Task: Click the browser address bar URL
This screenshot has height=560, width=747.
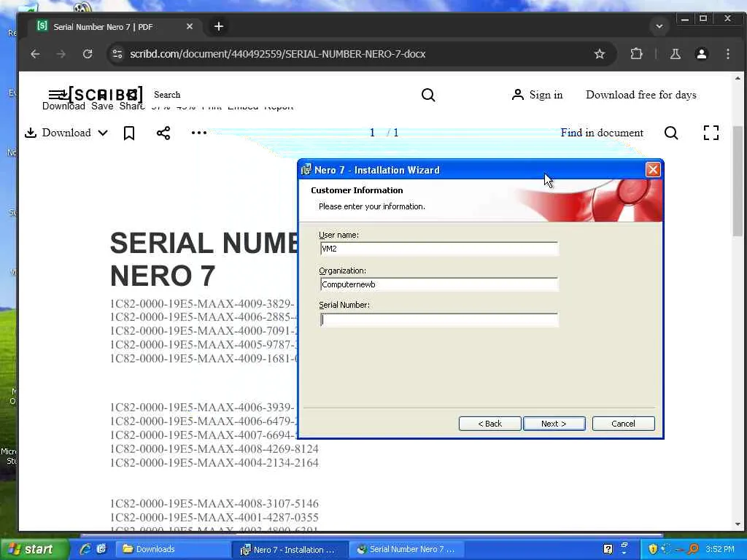Action: [x=278, y=54]
